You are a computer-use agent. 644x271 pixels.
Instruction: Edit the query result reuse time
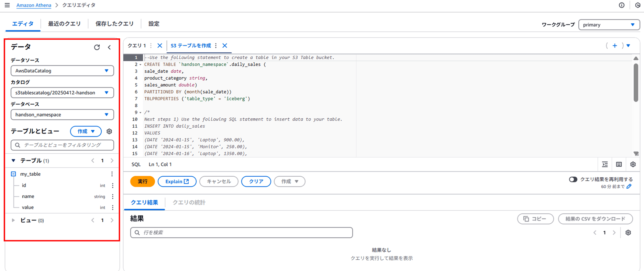(x=629, y=186)
